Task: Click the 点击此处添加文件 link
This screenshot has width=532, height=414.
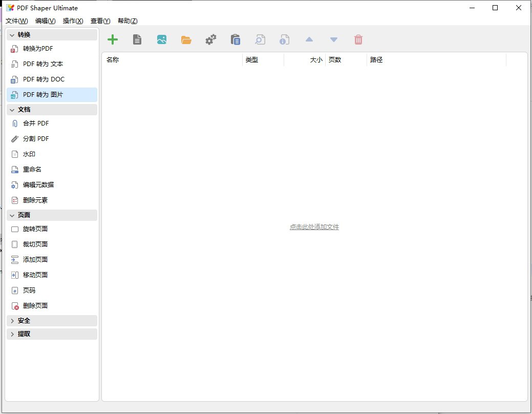Action: pyautogui.click(x=314, y=226)
